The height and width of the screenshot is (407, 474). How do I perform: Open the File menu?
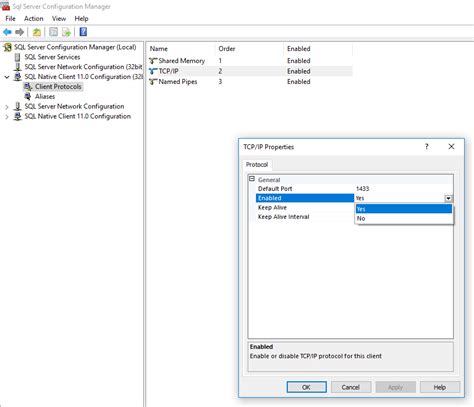(x=10, y=19)
